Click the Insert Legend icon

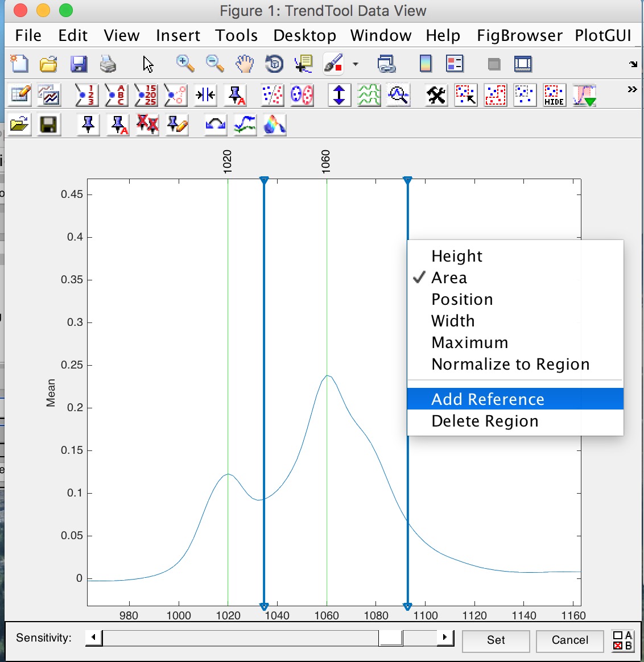[455, 64]
